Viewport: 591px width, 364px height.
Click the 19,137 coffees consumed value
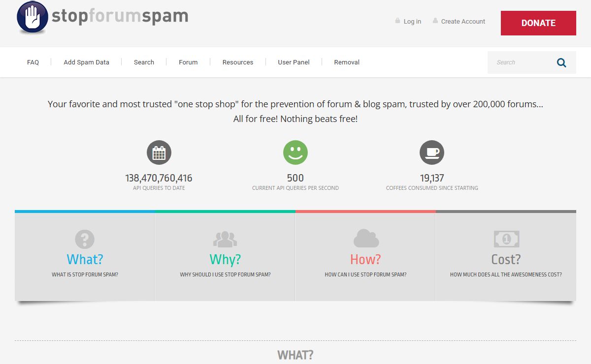(x=432, y=178)
